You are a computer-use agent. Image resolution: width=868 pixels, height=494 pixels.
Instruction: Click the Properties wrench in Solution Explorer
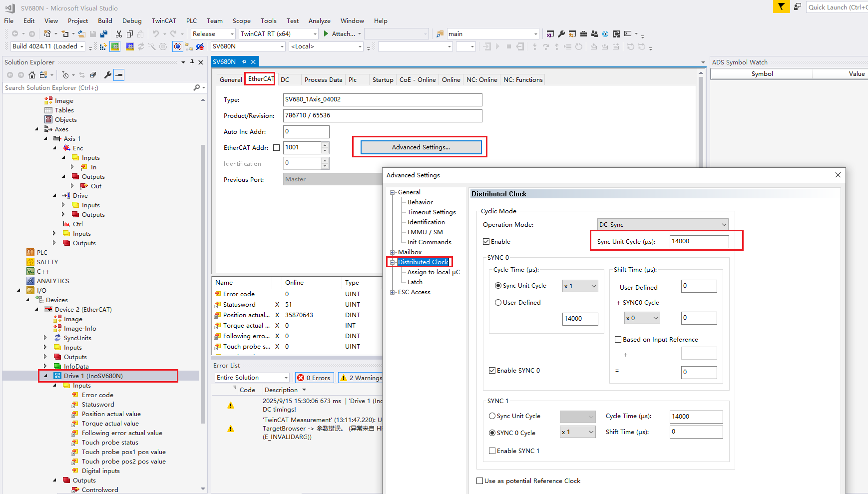tap(108, 75)
